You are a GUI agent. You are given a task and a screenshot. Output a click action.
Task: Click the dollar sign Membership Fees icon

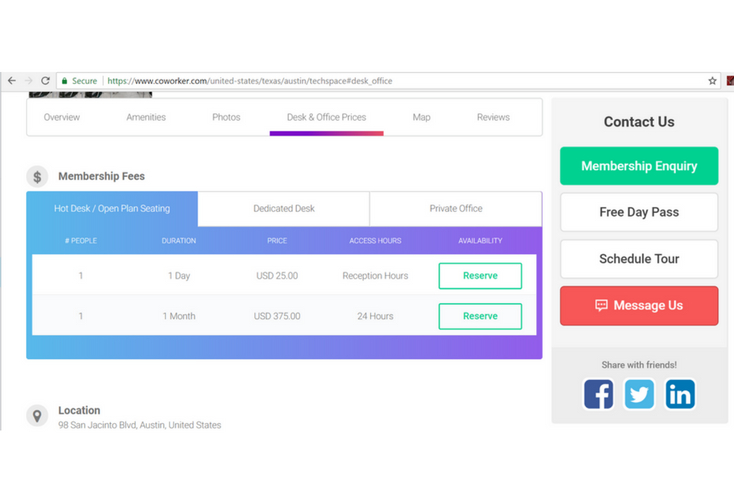pos(37,177)
